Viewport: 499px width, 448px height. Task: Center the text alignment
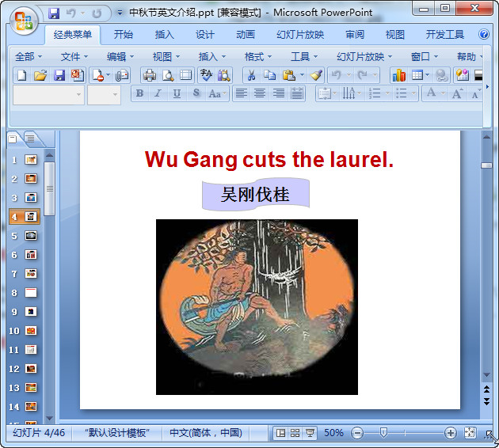[x=260, y=93]
